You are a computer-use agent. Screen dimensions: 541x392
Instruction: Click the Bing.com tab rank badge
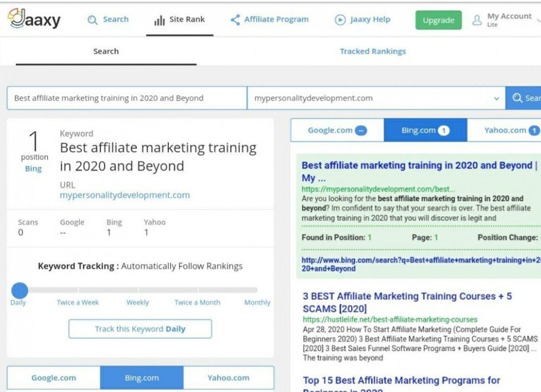click(444, 130)
